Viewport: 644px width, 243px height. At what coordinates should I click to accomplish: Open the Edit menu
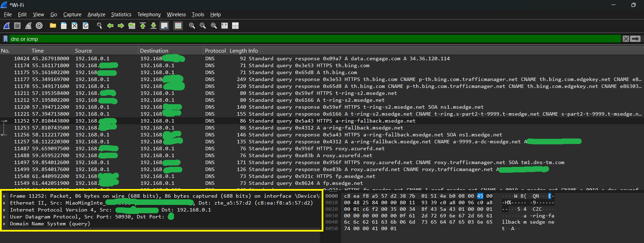(x=22, y=15)
